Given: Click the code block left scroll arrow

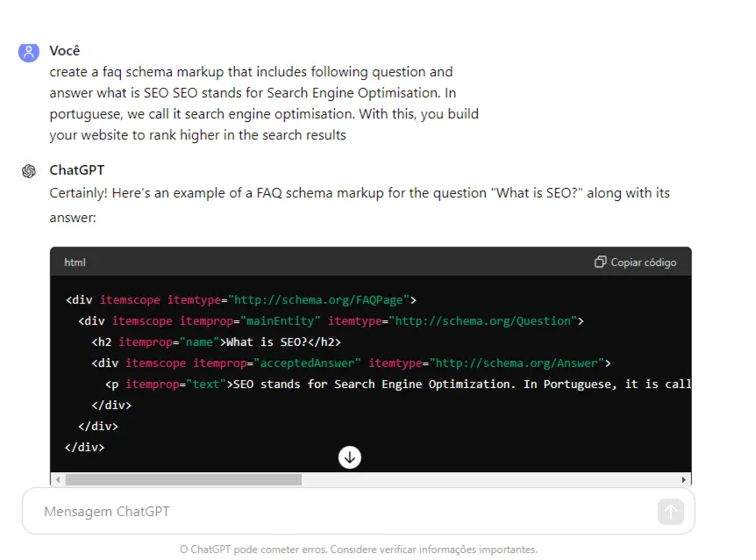Looking at the screenshot, I should [59, 479].
